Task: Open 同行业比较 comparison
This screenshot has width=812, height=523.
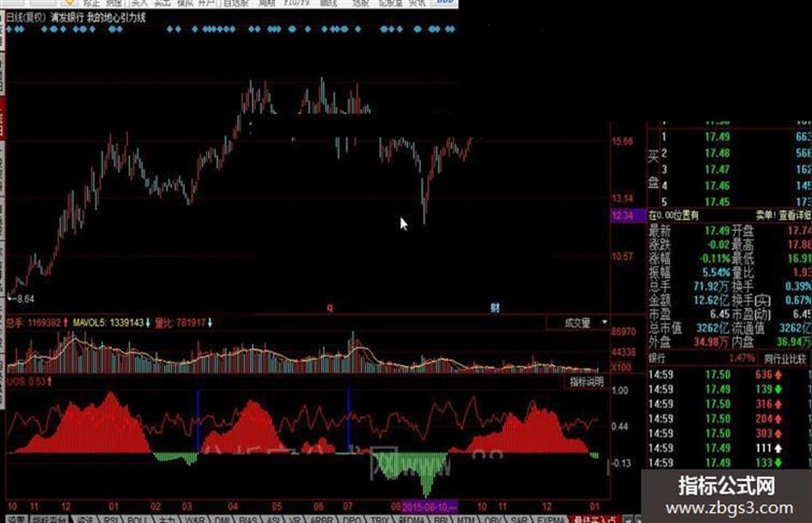Action: point(785,358)
